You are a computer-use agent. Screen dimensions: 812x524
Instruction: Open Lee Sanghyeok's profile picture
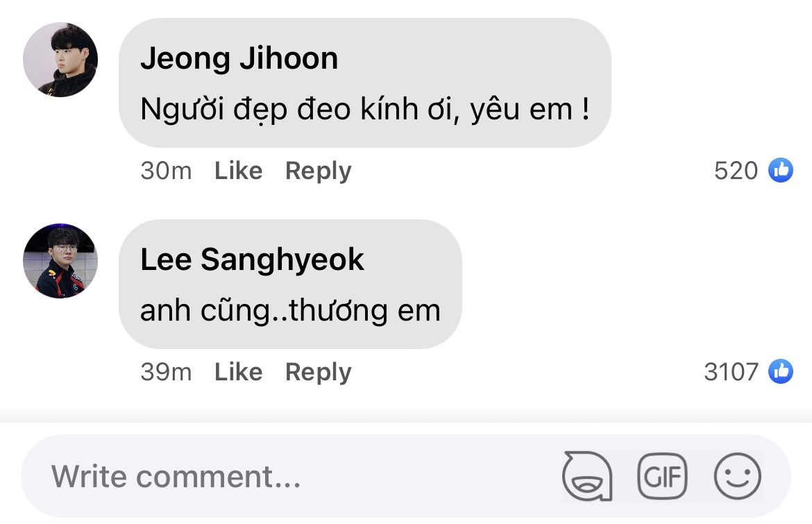(60, 261)
